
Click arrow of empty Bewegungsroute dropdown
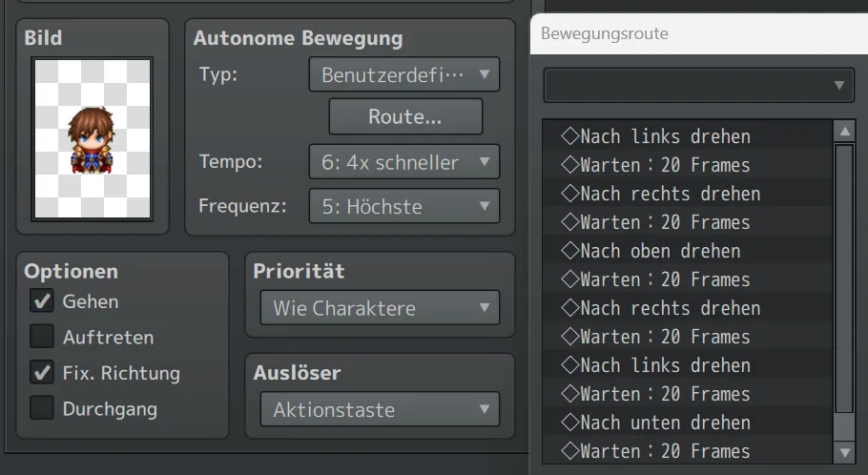click(839, 85)
